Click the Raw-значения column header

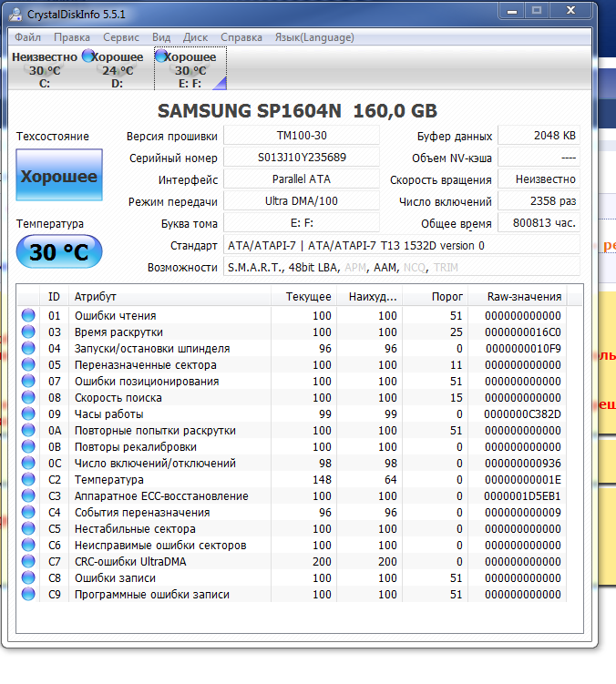[524, 297]
